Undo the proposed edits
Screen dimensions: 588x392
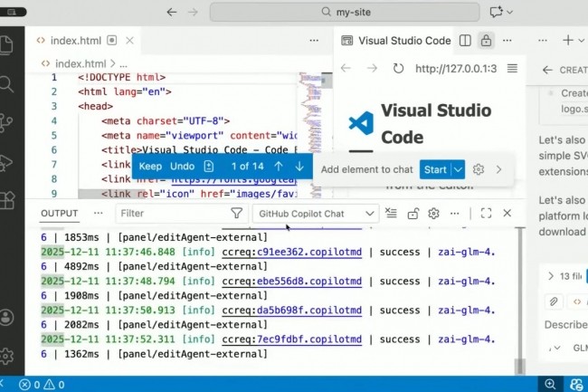click(182, 167)
